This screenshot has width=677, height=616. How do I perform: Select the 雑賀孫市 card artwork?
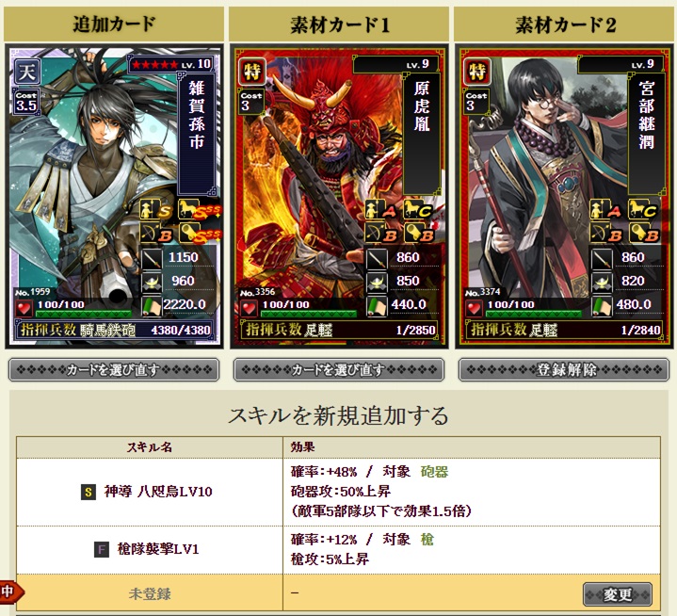tap(115, 197)
